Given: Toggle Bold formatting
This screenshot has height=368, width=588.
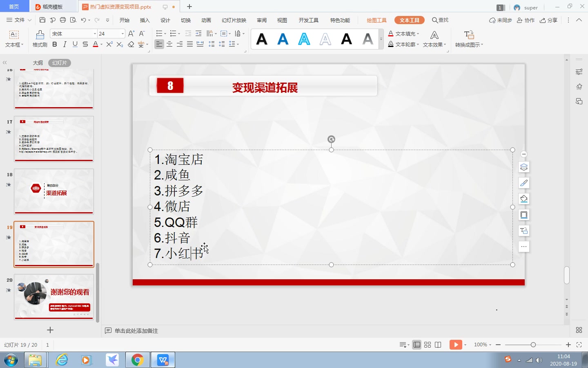Looking at the screenshot, I should tap(55, 44).
